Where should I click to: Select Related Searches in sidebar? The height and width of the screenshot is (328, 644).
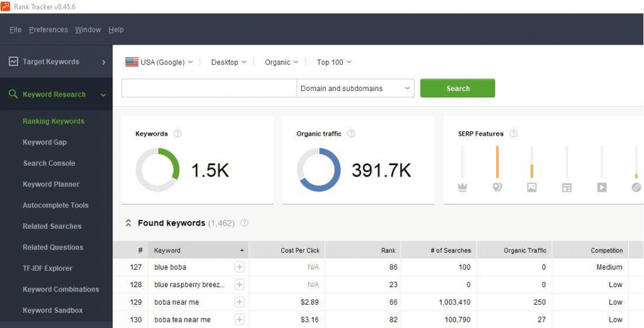click(52, 226)
